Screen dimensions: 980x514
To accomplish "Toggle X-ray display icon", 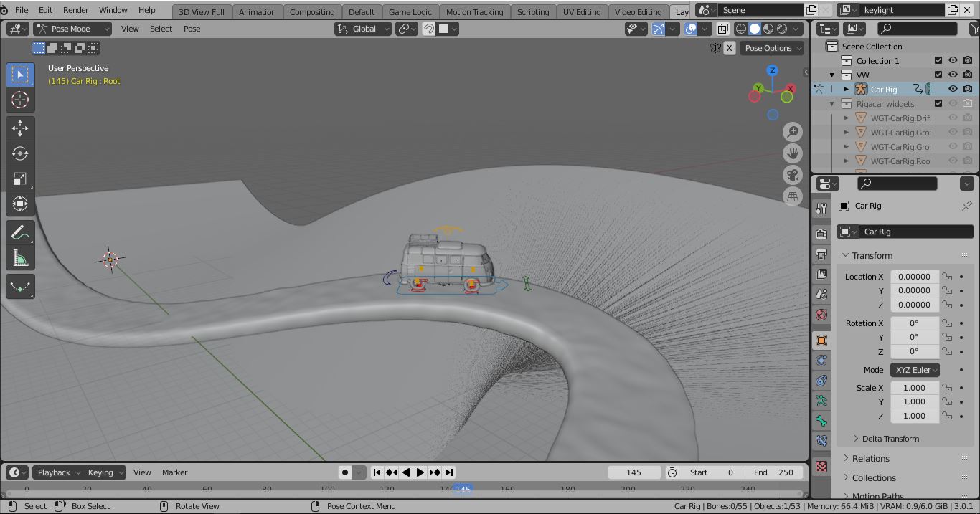I will coord(722,29).
